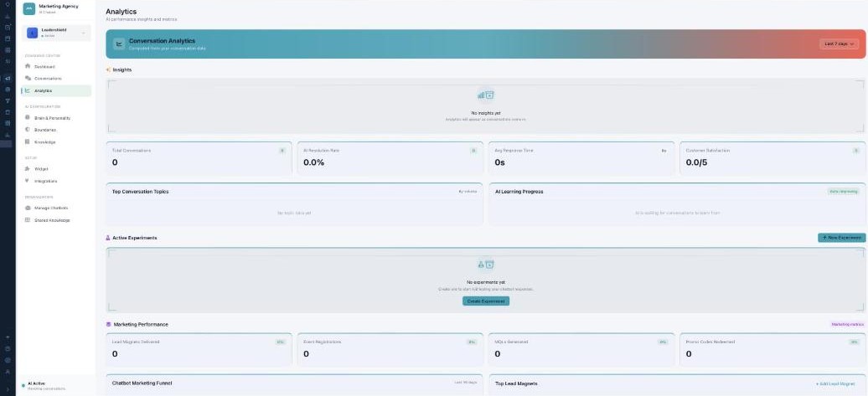
Task: Open Manage Chatbots page
Action: click(56, 208)
